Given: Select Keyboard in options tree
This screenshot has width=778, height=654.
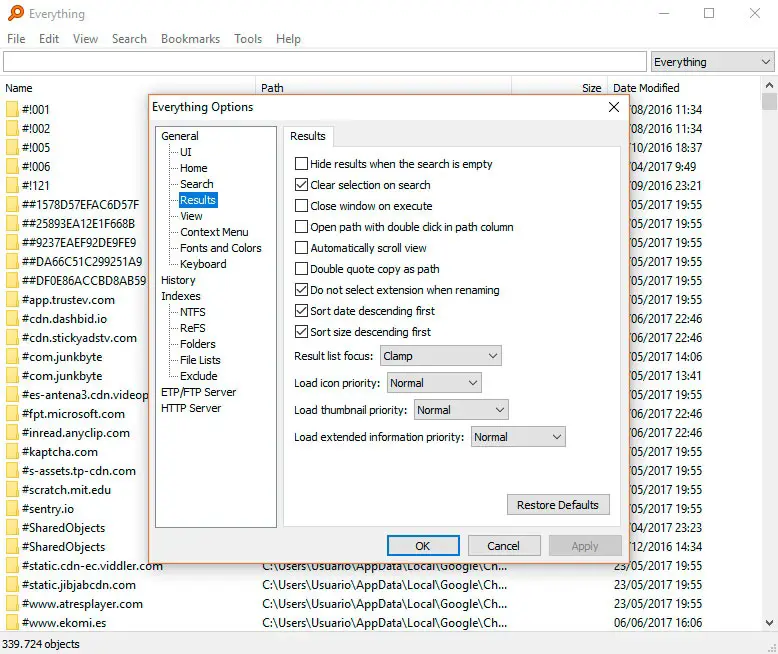Looking at the screenshot, I should (203, 264).
